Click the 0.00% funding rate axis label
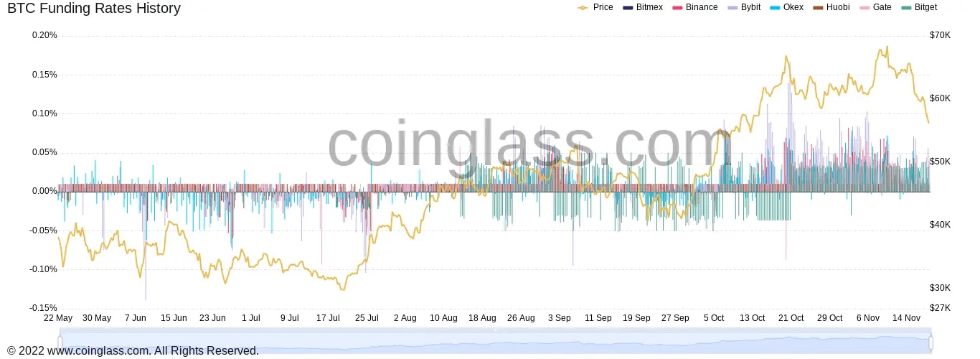The height and width of the screenshot is (359, 980). 44,191
